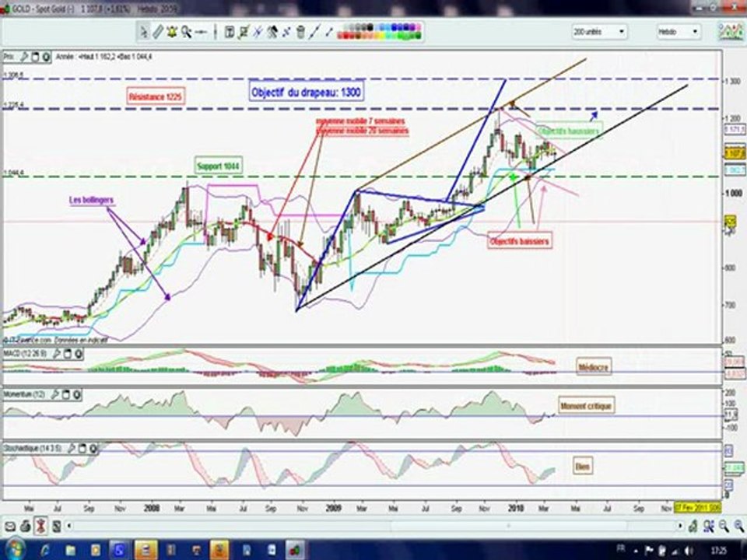Click the Momentum panel window icon
This screenshot has height=560, width=747.
pyautogui.click(x=65, y=395)
